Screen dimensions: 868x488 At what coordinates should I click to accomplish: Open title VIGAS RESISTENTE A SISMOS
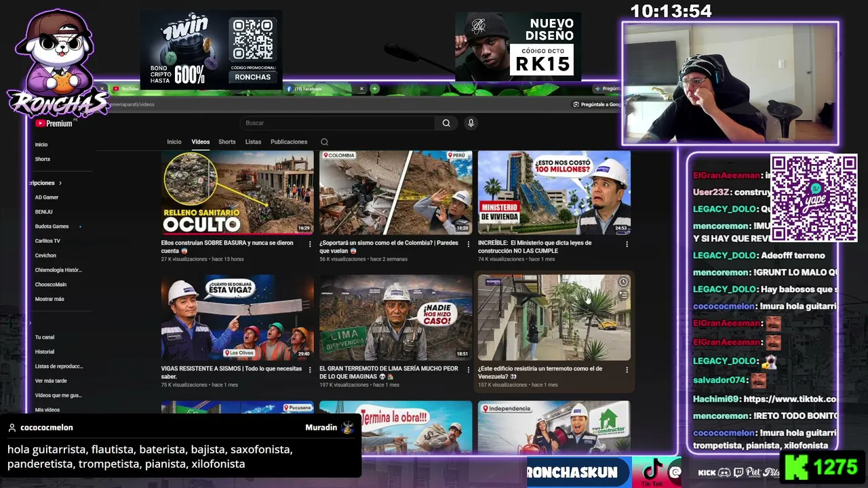(231, 373)
